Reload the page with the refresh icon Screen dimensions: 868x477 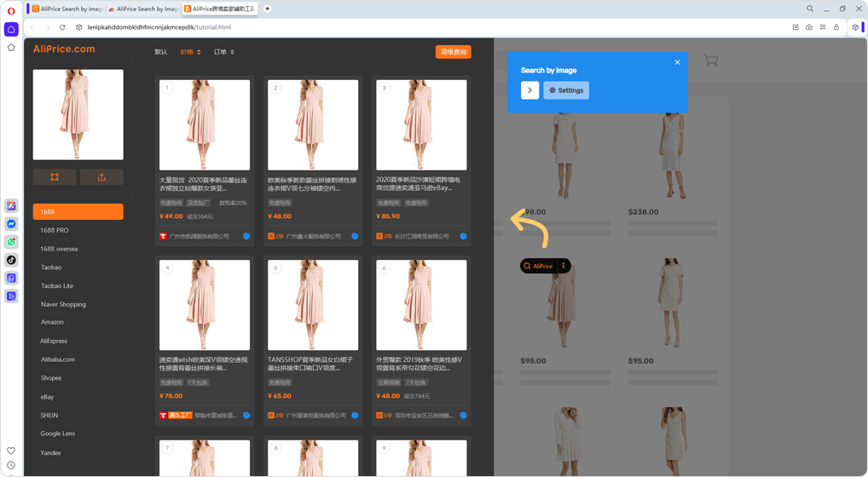coord(62,27)
